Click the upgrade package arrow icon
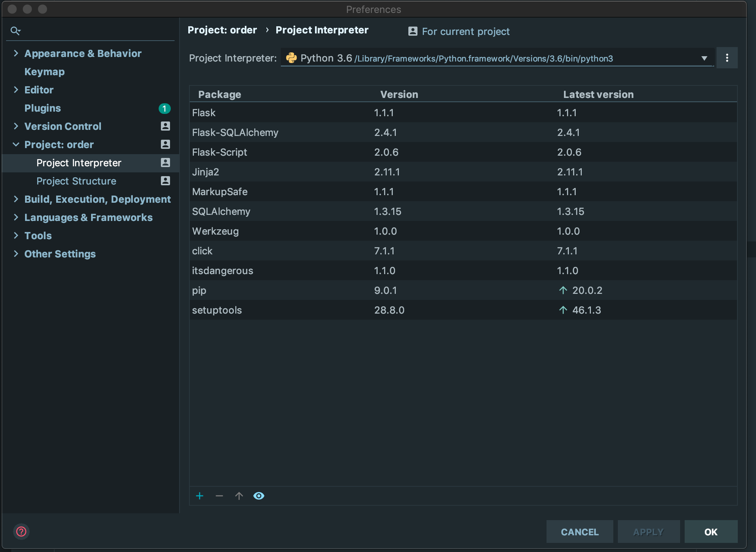Image resolution: width=756 pixels, height=552 pixels. [x=239, y=496]
